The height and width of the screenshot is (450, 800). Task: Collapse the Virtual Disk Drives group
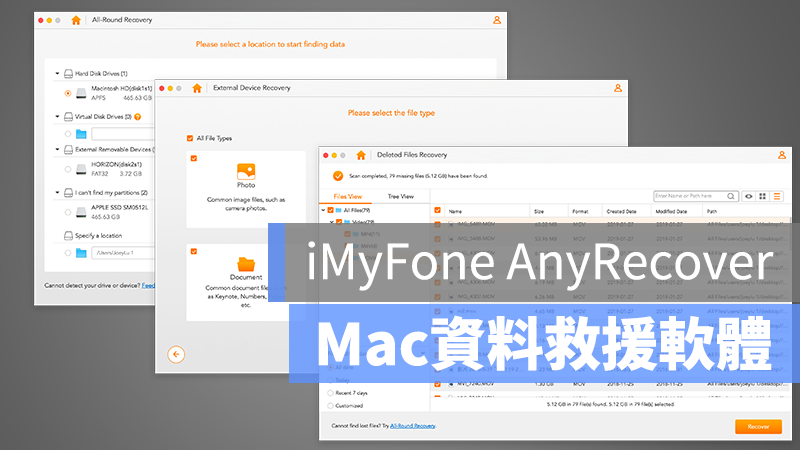[57, 117]
